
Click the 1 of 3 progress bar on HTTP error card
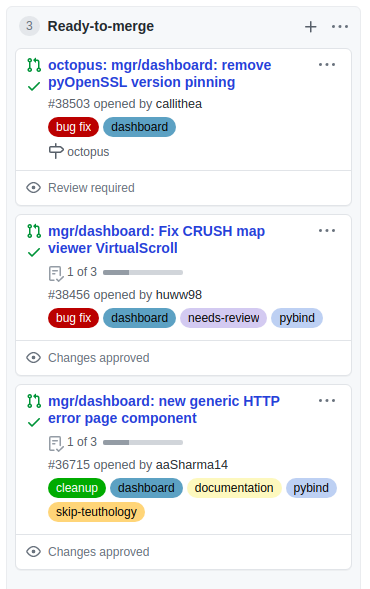pyautogui.click(x=143, y=443)
